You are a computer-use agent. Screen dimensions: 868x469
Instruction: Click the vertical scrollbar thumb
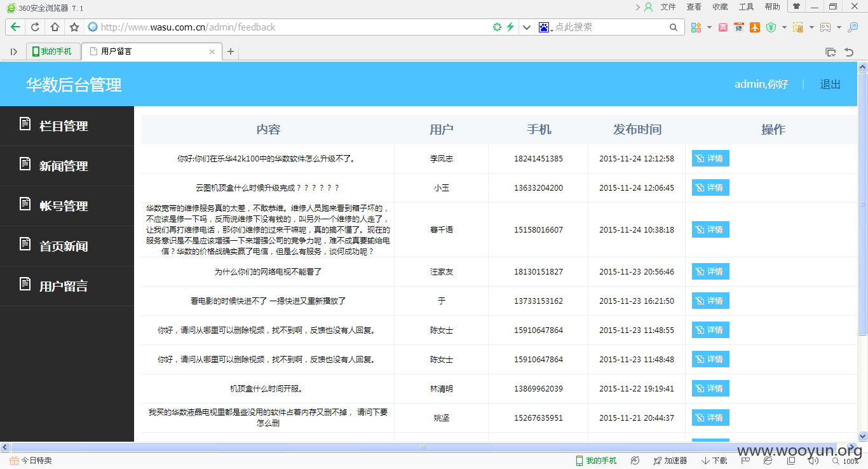coord(862,203)
